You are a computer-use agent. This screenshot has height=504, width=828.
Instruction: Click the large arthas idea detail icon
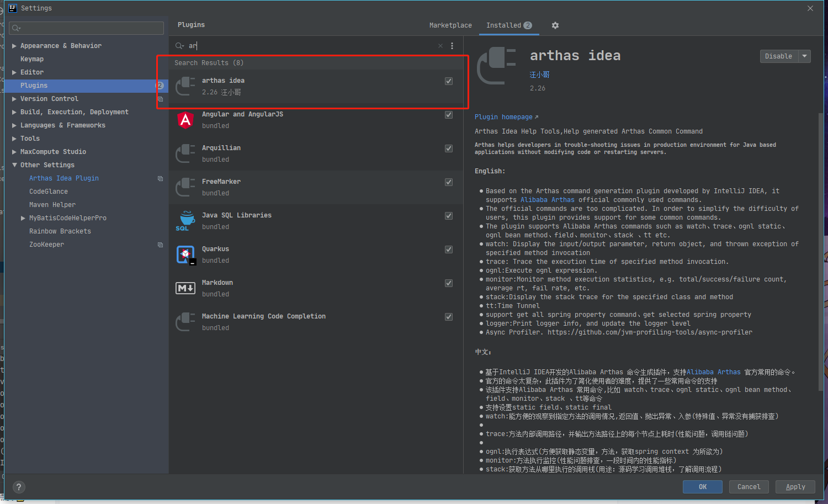[x=496, y=66]
